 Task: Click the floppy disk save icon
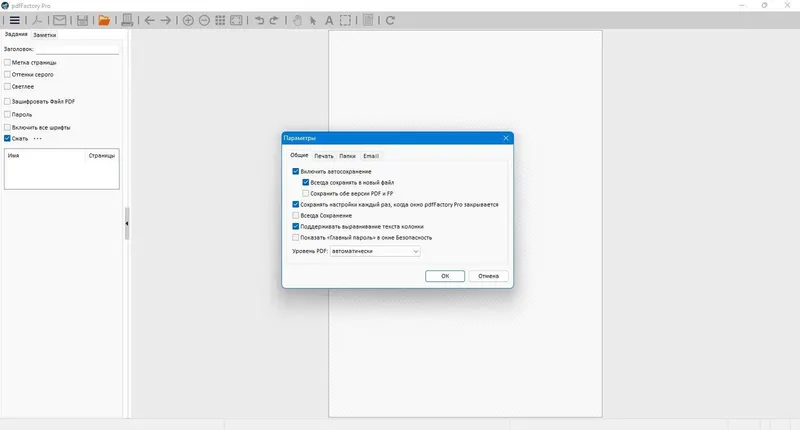82,20
